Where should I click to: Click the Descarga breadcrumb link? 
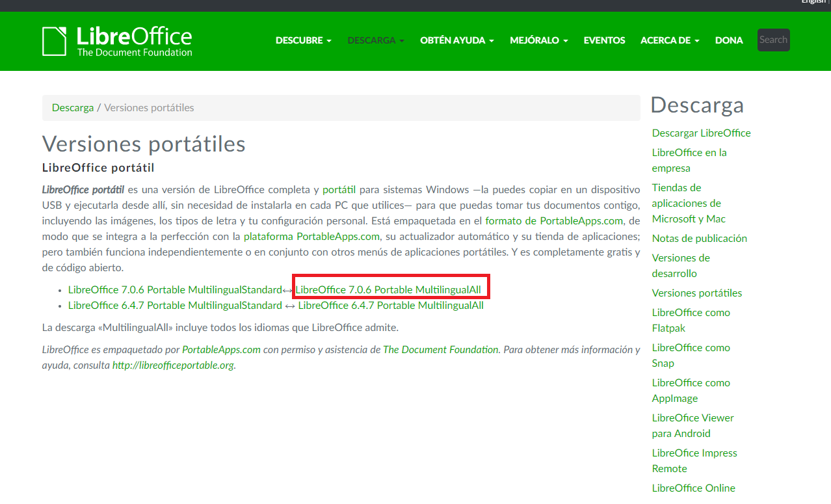point(73,107)
